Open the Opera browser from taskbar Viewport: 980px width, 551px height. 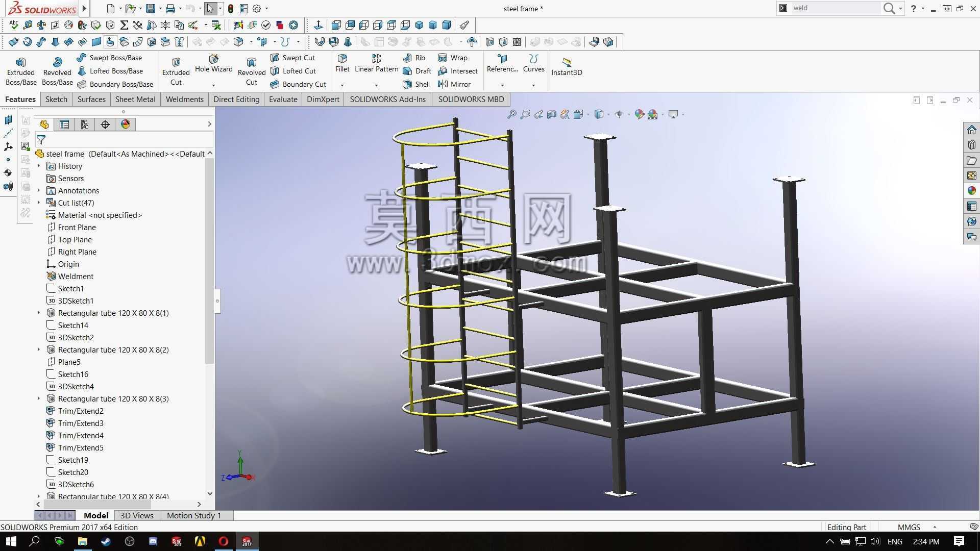click(224, 541)
